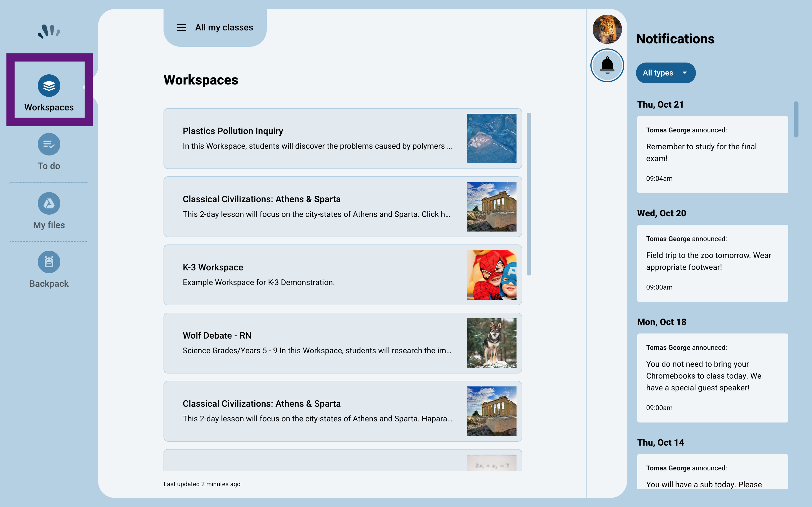Click the Spider-Man thumbnail on K-3 Workspace
Image resolution: width=812 pixels, height=507 pixels.
[491, 275]
